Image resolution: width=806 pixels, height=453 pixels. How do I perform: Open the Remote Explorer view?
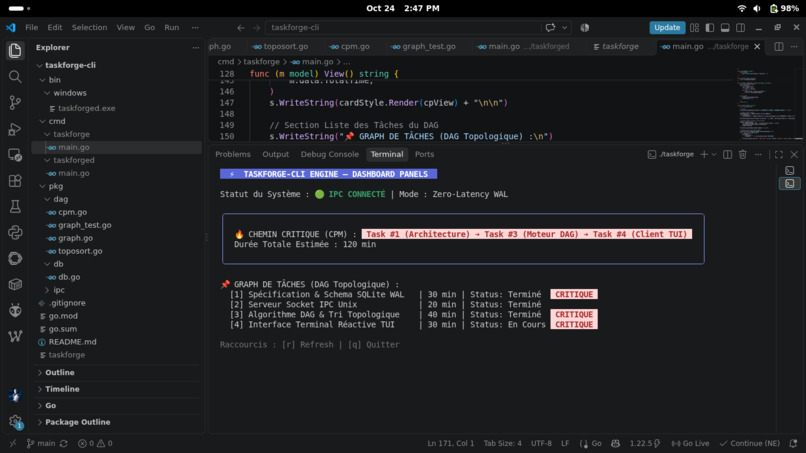click(x=15, y=155)
